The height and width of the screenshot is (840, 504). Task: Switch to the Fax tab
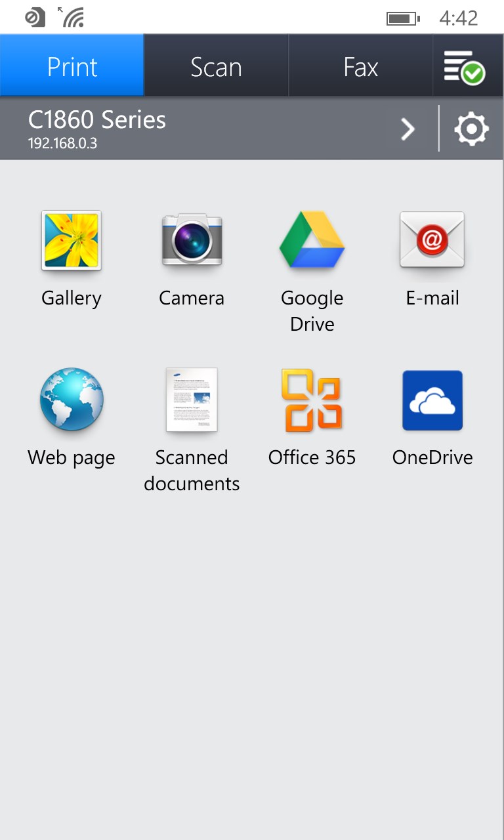(x=360, y=66)
